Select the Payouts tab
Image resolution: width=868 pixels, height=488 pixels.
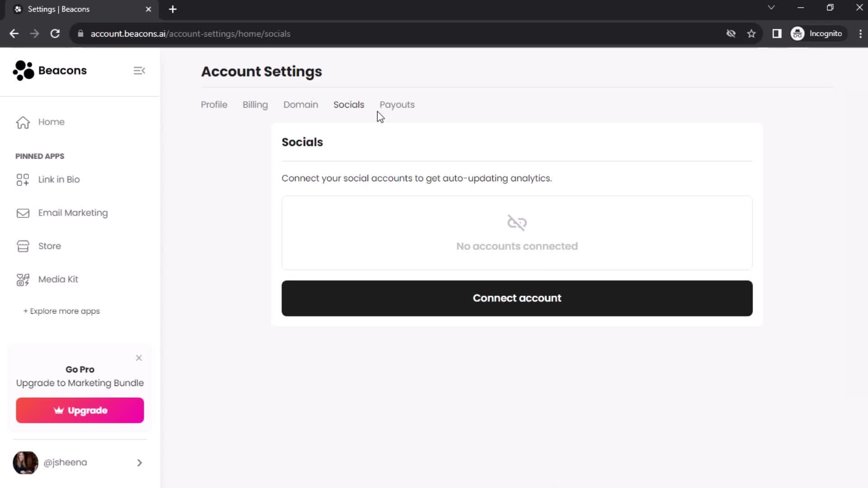397,104
